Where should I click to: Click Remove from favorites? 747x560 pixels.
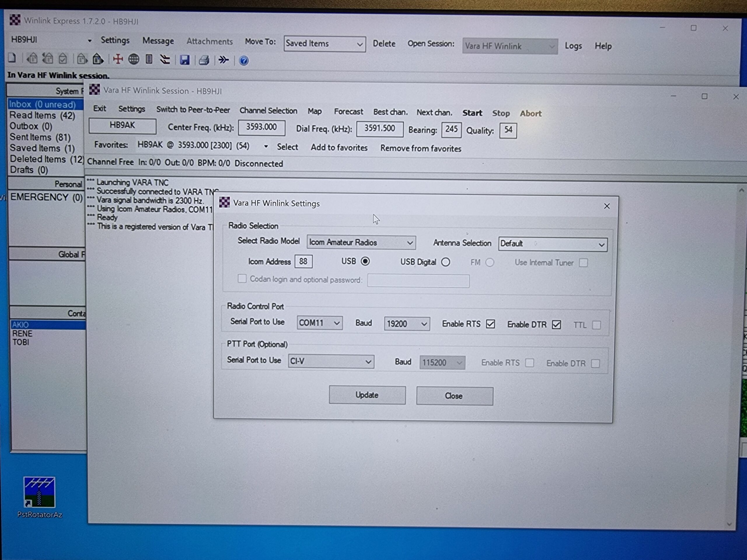[420, 148]
